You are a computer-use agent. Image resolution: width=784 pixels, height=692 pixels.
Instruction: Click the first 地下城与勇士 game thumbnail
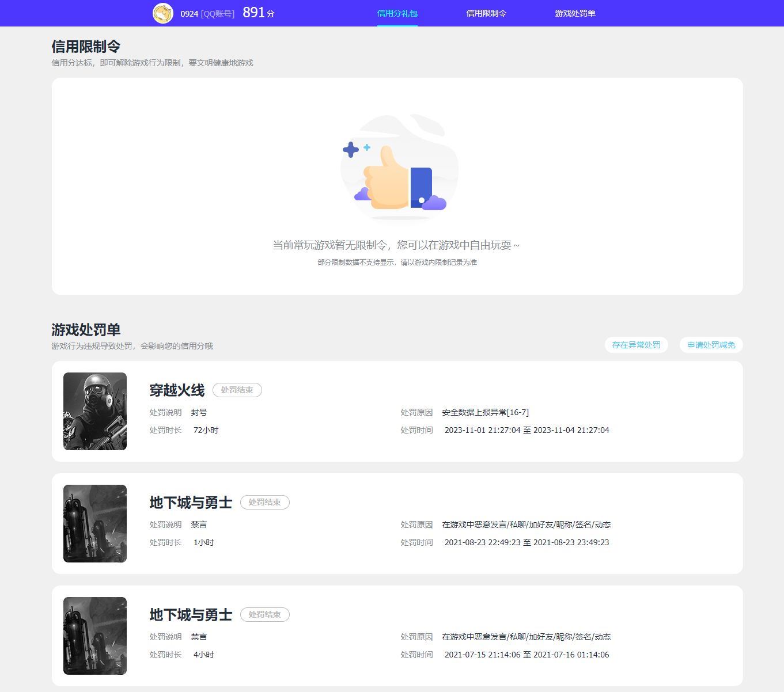pos(94,523)
